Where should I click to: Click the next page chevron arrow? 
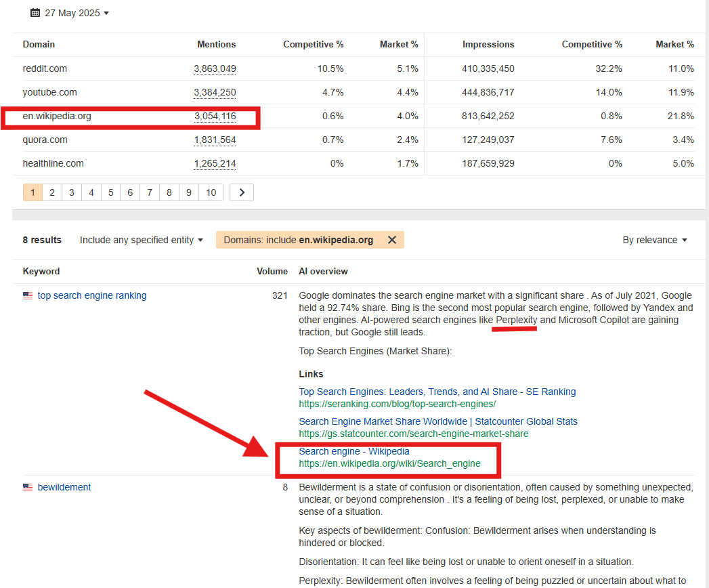(242, 192)
